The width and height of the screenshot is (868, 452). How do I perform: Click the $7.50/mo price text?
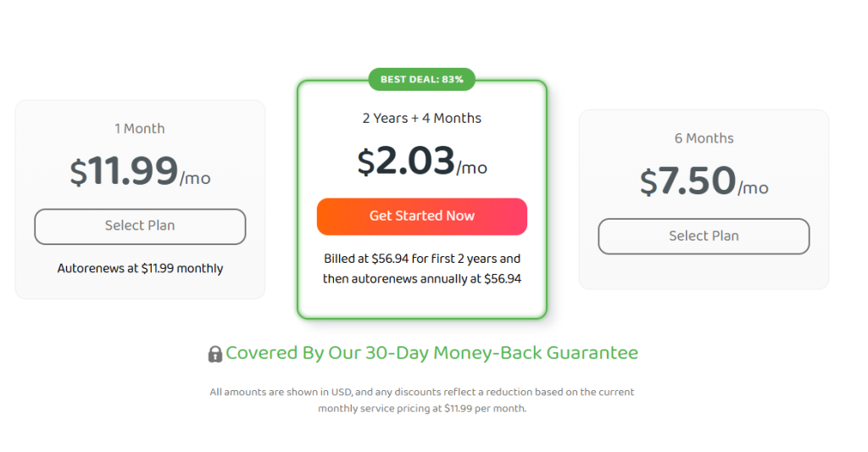[704, 181]
